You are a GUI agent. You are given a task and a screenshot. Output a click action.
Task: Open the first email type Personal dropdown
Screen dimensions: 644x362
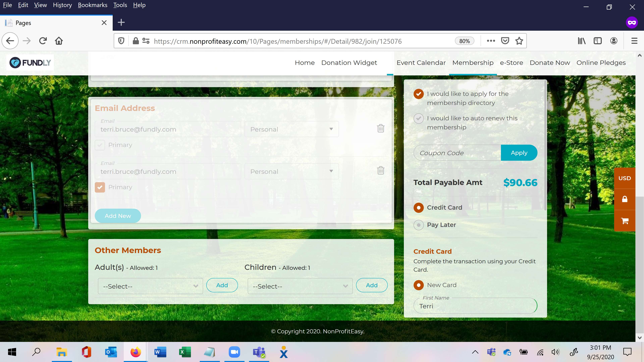291,129
